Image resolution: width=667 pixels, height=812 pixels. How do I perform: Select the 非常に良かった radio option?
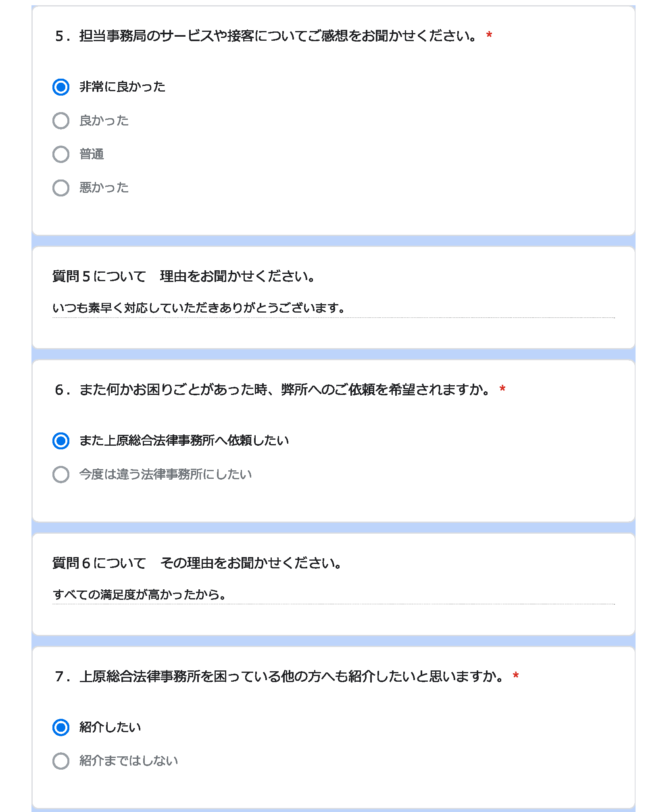(61, 87)
